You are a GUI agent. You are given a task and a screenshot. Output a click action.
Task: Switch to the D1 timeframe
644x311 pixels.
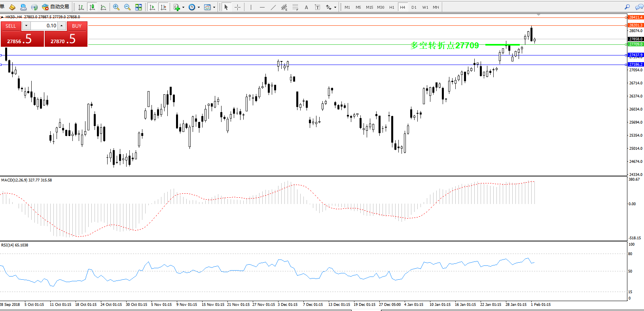414,7
